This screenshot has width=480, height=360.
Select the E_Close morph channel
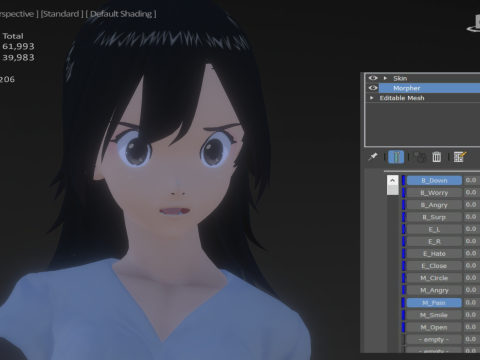434,266
